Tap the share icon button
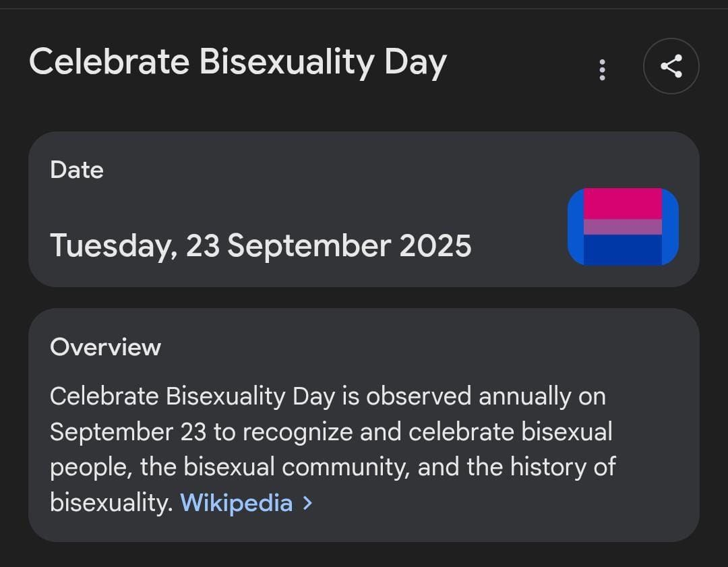 [671, 66]
